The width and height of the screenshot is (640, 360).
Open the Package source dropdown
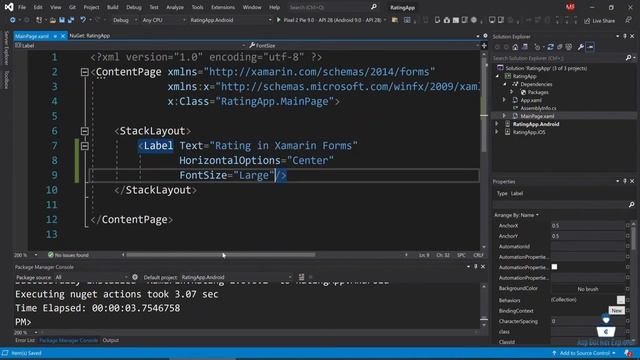[91, 277]
